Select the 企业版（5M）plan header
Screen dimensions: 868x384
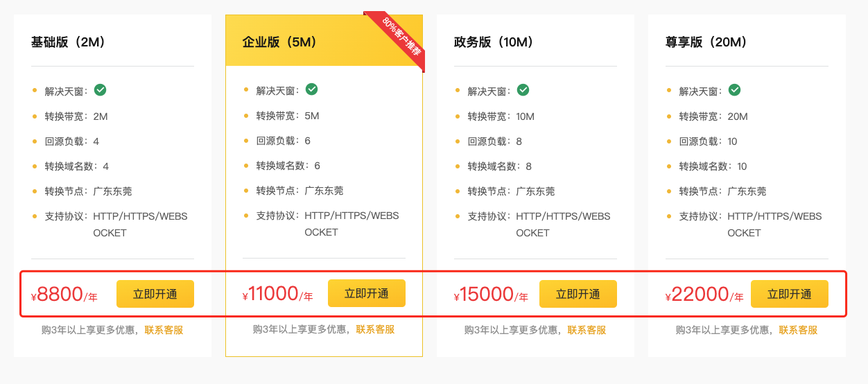(279, 42)
